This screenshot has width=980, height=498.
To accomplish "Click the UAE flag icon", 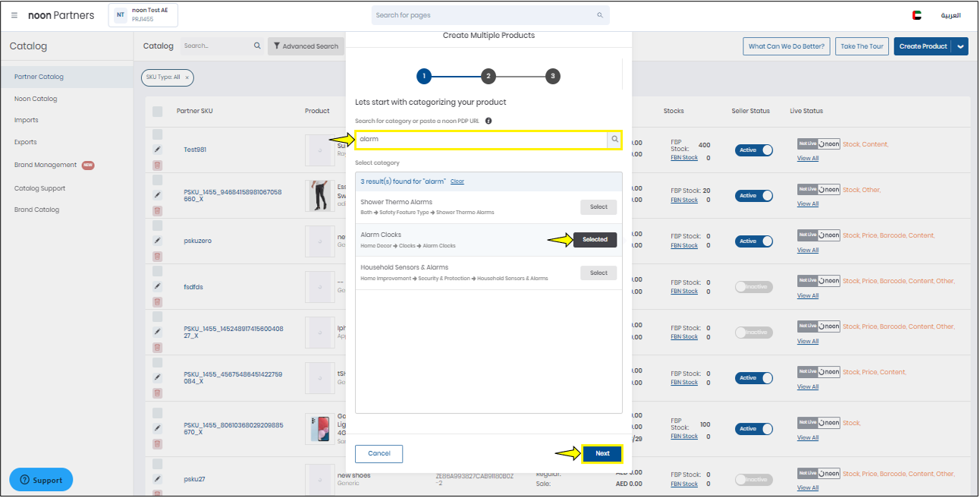I will (x=917, y=15).
